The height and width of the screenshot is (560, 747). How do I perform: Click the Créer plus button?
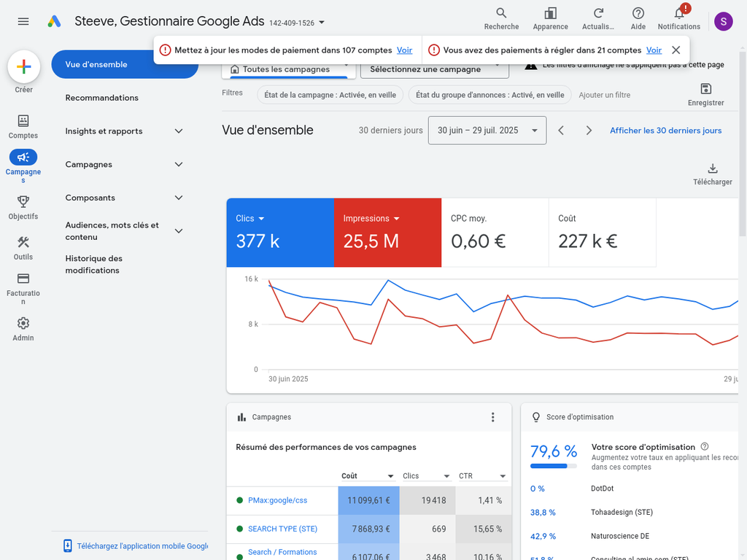tap(24, 66)
